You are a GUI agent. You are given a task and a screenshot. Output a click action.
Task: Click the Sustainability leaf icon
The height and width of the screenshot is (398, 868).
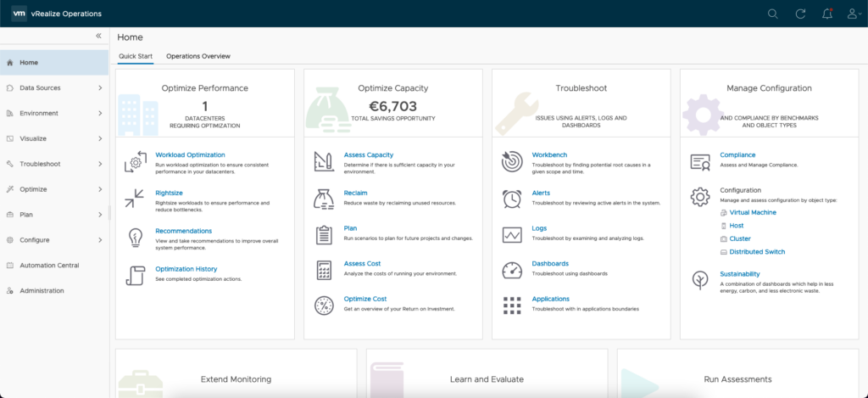tap(699, 281)
